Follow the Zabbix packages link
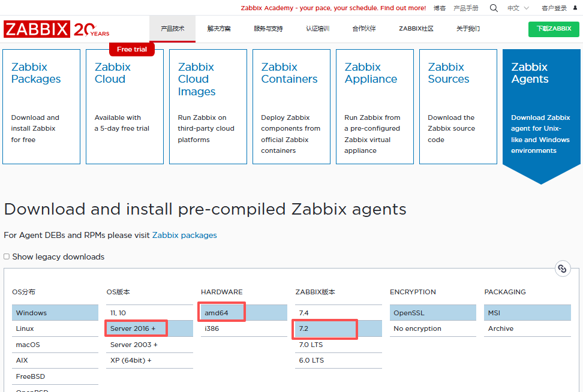Screen dimensions: 583x392 [184, 235]
